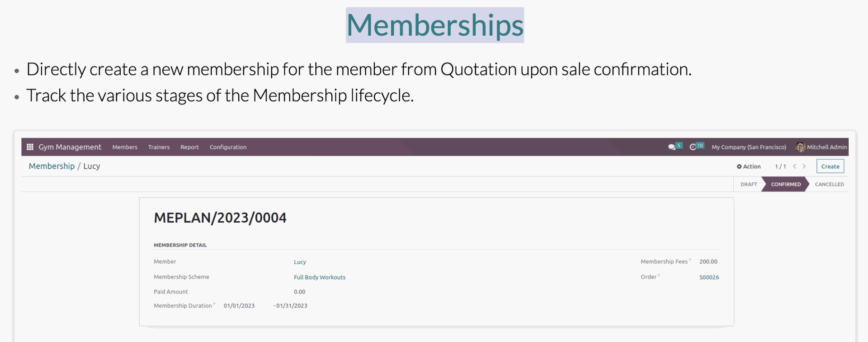Set status to Draft stage
The image size is (868, 342).
[x=749, y=184]
